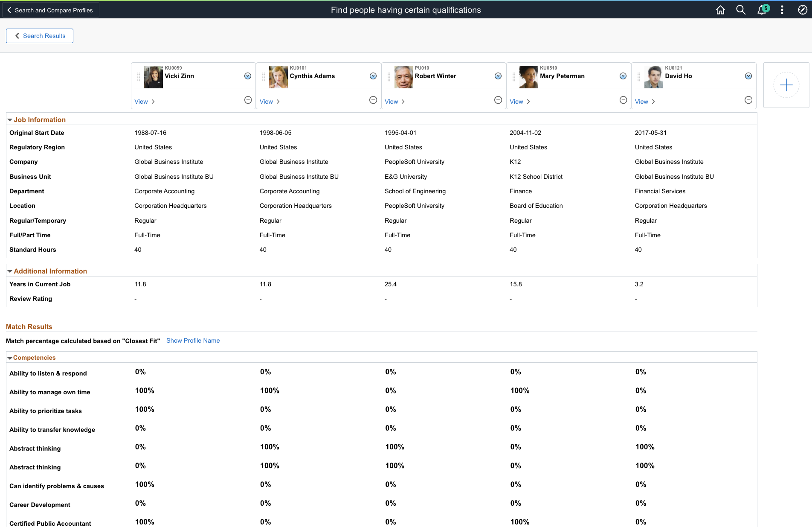
Task: Add another person with the plus tile
Action: click(x=786, y=85)
